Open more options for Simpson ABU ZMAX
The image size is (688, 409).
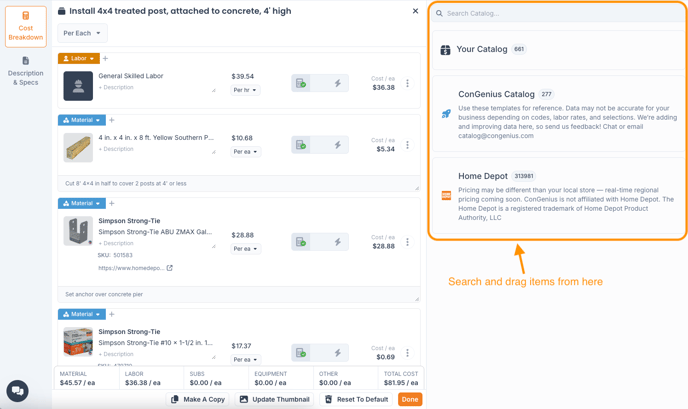(x=407, y=242)
